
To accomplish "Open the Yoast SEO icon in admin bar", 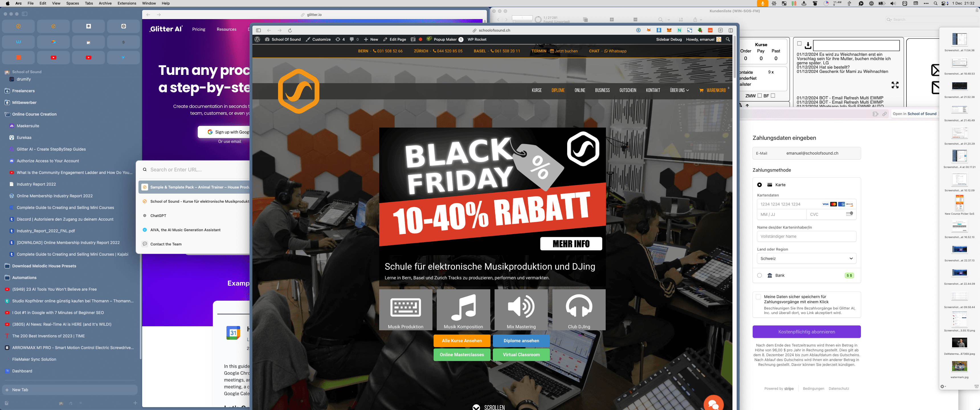I will 413,40.
